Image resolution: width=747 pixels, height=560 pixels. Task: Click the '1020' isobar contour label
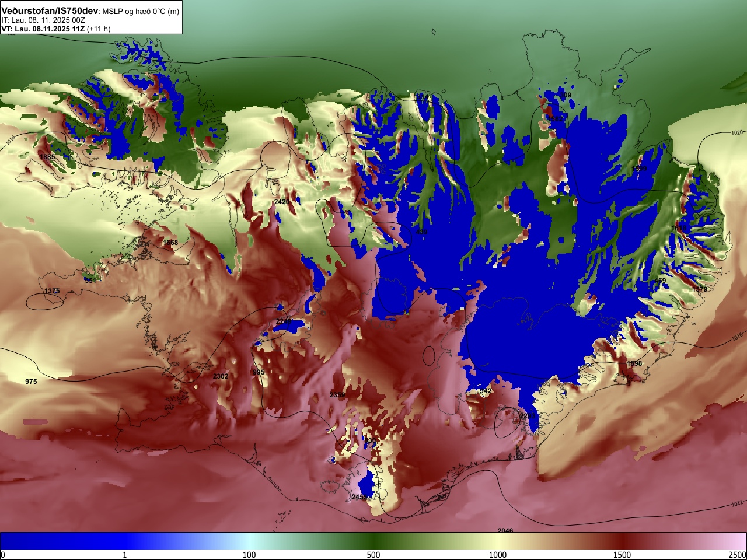pyautogui.click(x=737, y=133)
